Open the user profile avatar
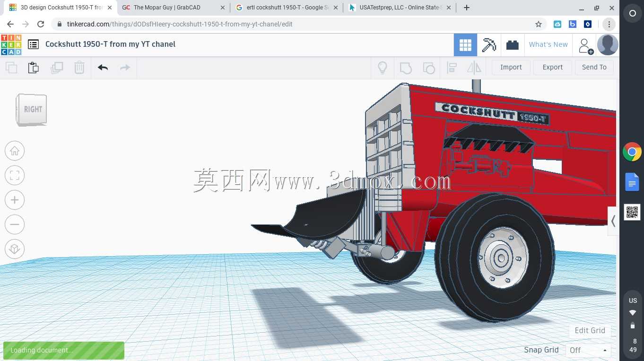The image size is (644, 361). (x=608, y=45)
